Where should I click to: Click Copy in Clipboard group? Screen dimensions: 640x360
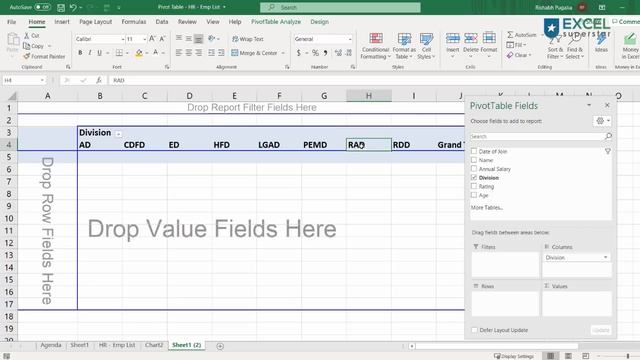[33, 46]
